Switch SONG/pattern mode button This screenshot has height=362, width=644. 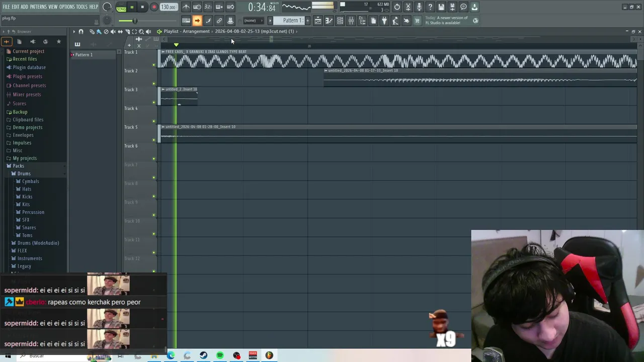121,8
